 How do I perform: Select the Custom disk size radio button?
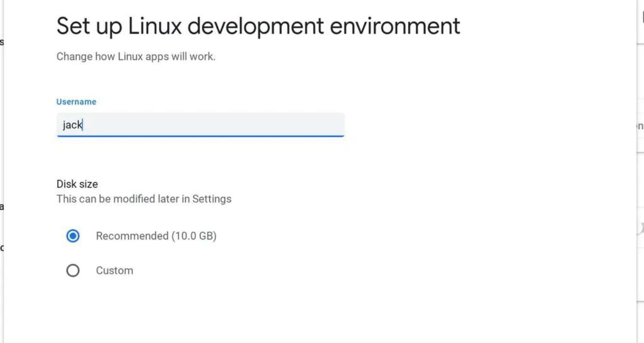coord(73,271)
